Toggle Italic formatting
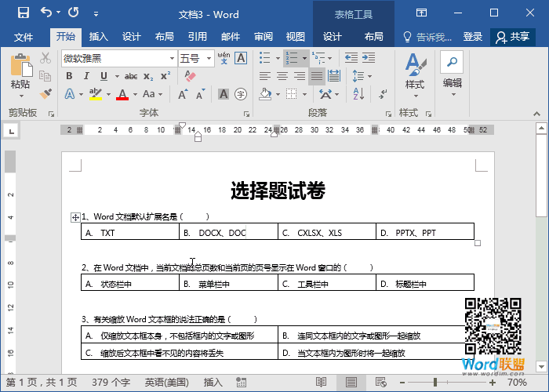The image size is (549, 392). (86, 76)
